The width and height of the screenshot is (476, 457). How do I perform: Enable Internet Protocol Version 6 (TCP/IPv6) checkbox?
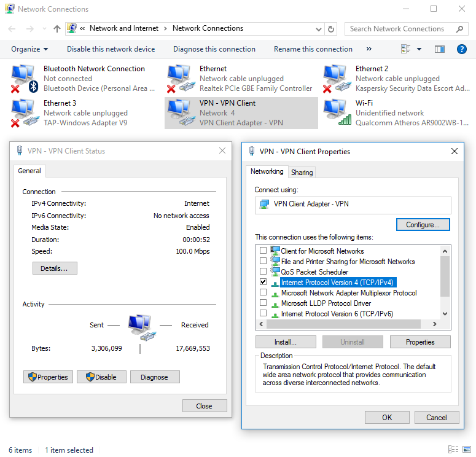pyautogui.click(x=263, y=313)
